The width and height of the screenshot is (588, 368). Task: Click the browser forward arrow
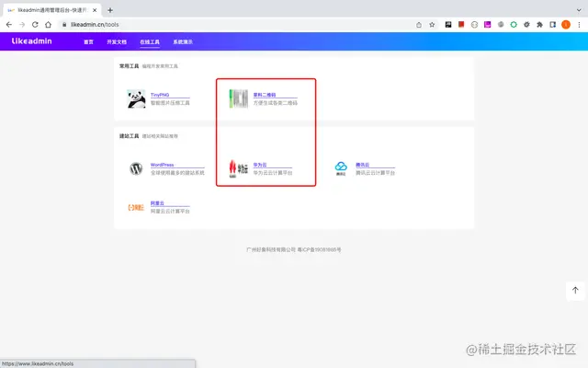point(22,25)
